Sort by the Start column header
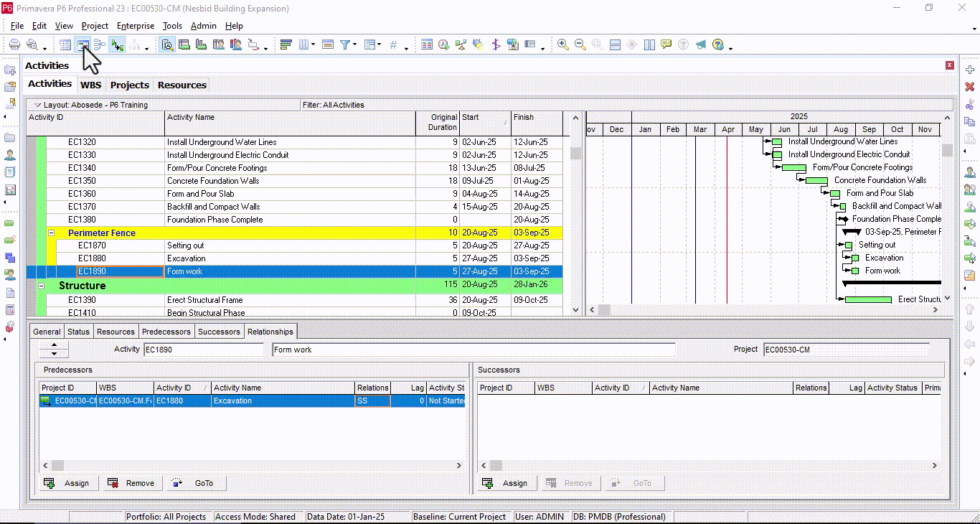Screen dimensions: 980x524 485,122
